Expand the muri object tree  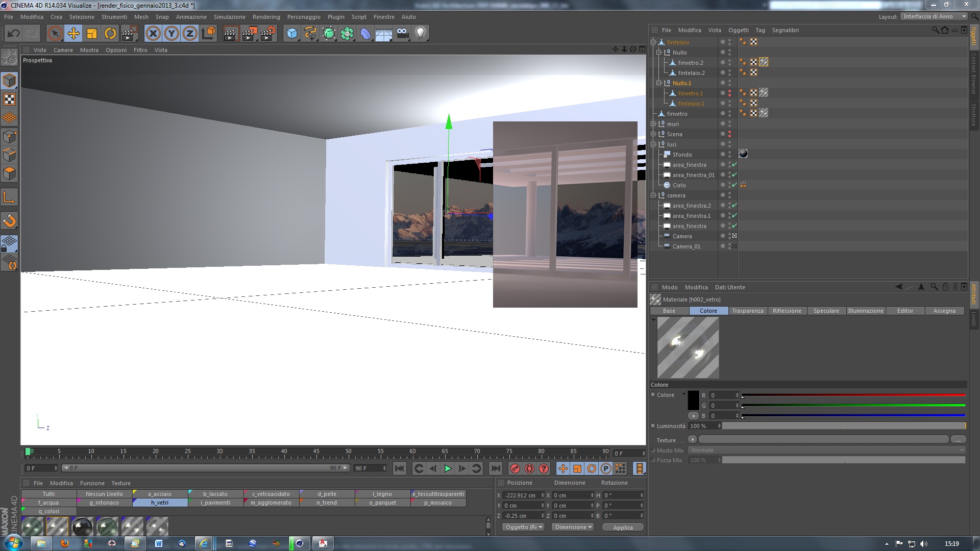click(x=653, y=124)
